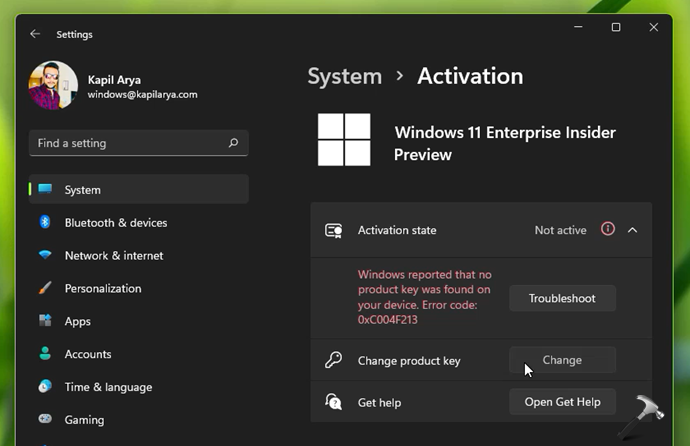Click the Apps icon in sidebar

pos(45,321)
